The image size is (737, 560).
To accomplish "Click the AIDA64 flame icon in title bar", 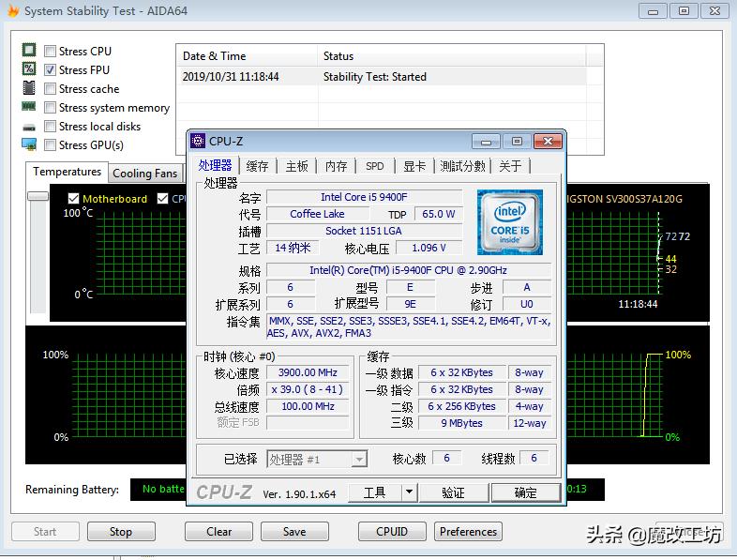I will coord(12,11).
